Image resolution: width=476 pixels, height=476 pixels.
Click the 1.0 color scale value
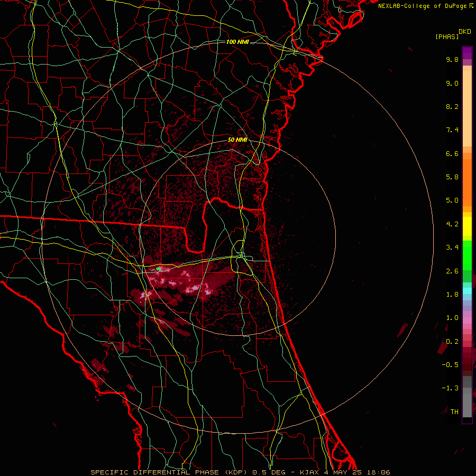click(x=452, y=318)
